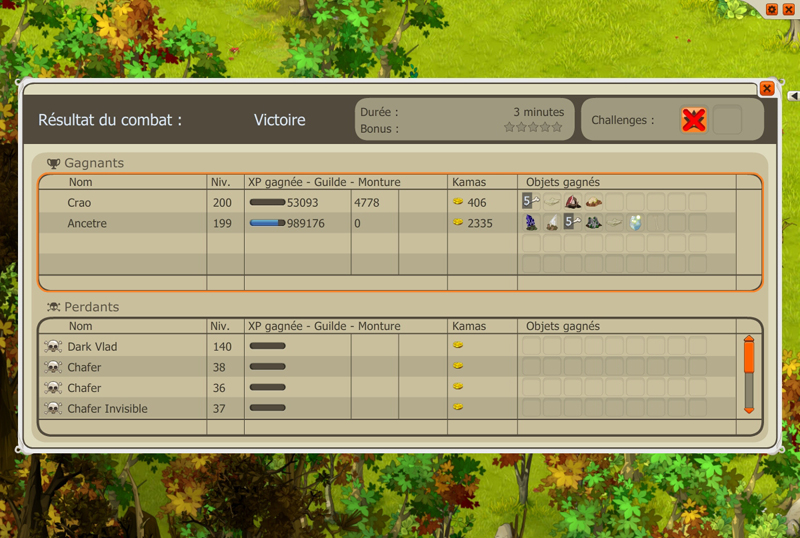This screenshot has width=800, height=538.
Task: Open game options with the gear icon
Action: [x=772, y=9]
